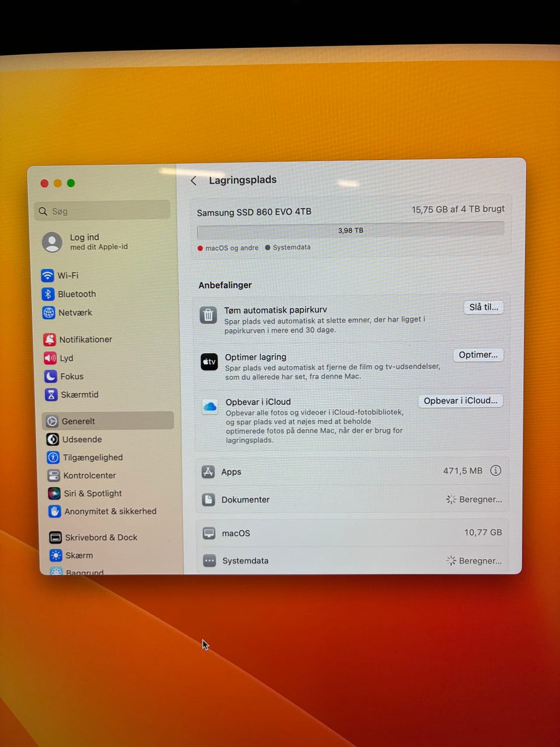Click the Systemdata row label
The image size is (560, 747).
click(246, 561)
